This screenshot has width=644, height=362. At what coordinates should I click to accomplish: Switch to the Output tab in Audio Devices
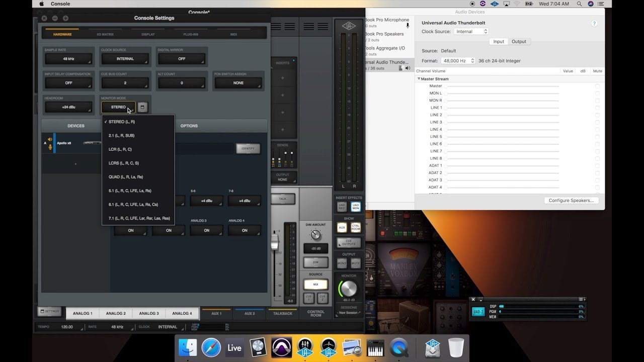(x=519, y=42)
